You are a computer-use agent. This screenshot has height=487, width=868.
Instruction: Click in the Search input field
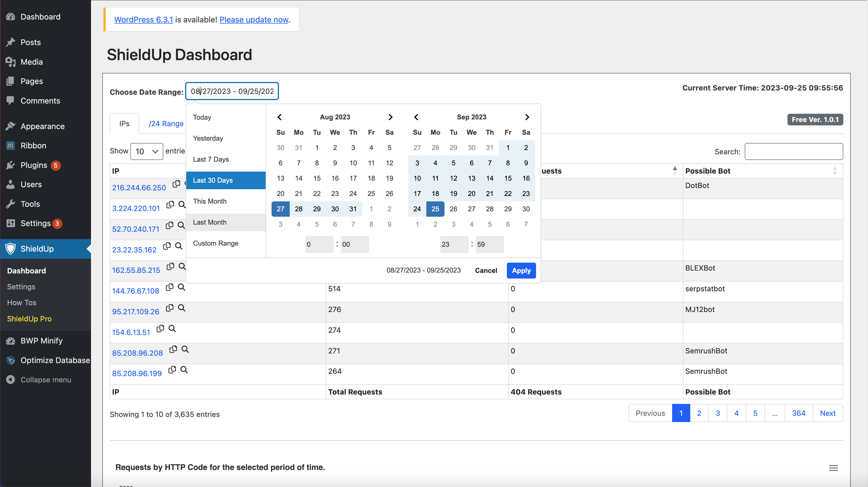pyautogui.click(x=793, y=151)
